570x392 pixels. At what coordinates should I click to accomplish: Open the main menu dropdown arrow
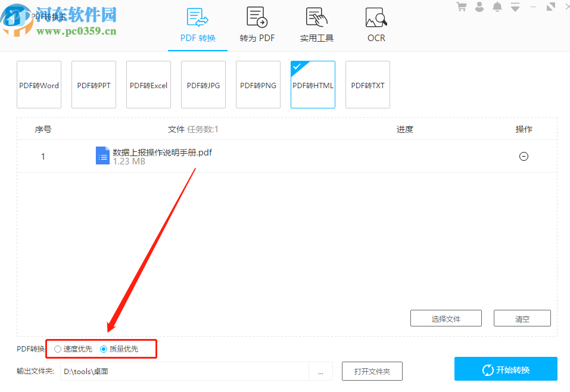[x=516, y=6]
